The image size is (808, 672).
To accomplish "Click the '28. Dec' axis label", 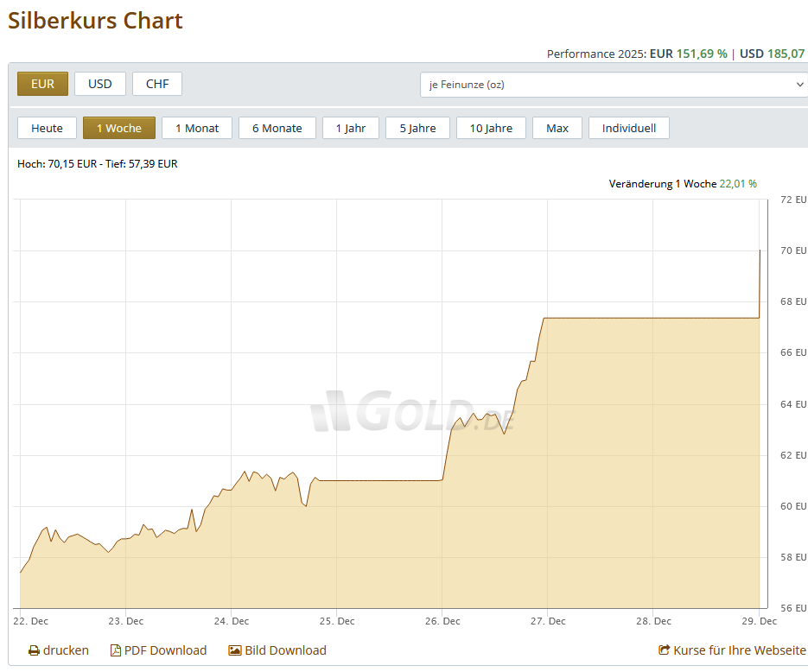I will [653, 621].
